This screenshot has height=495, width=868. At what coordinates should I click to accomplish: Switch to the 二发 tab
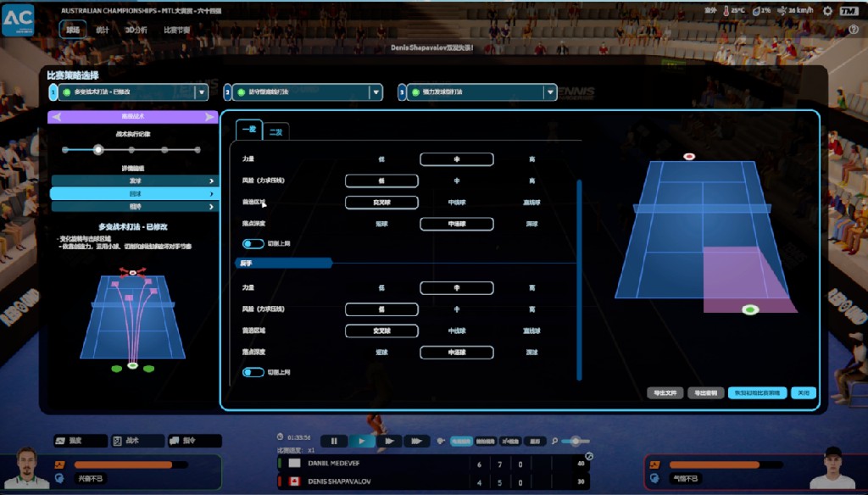click(x=275, y=131)
